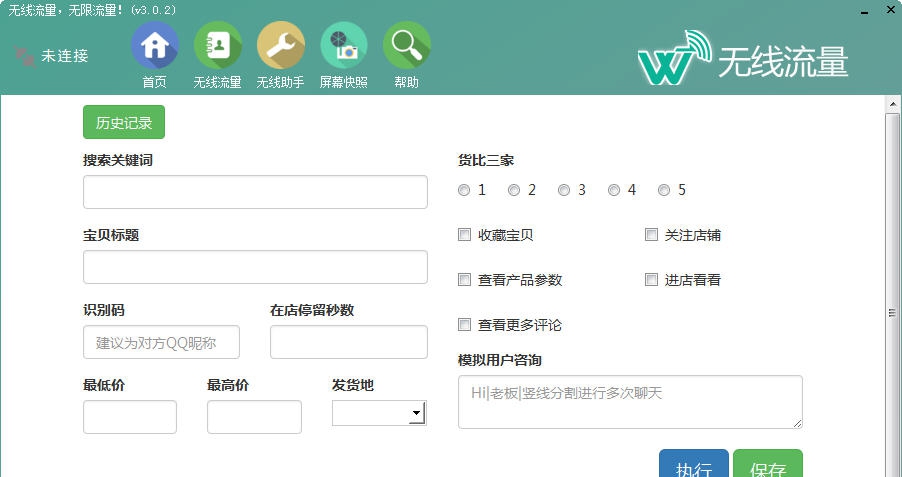Click the 未连接 connection status icon
Viewport: 902px width, 477px height.
[x=25, y=56]
